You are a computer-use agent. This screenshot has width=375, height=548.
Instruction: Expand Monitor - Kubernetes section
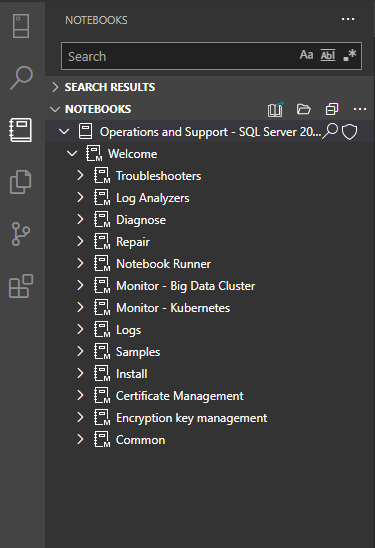80,308
